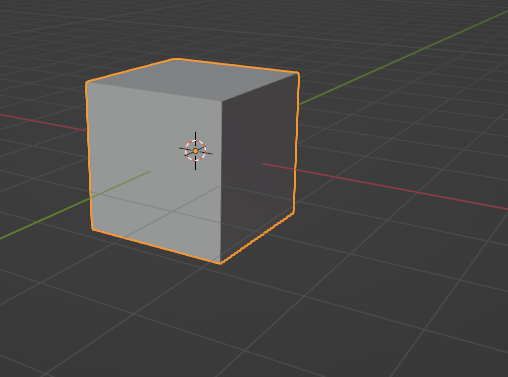This screenshot has height=377, width=508.
Task: Click the cube's top left corner vertex
Action: tap(87, 82)
